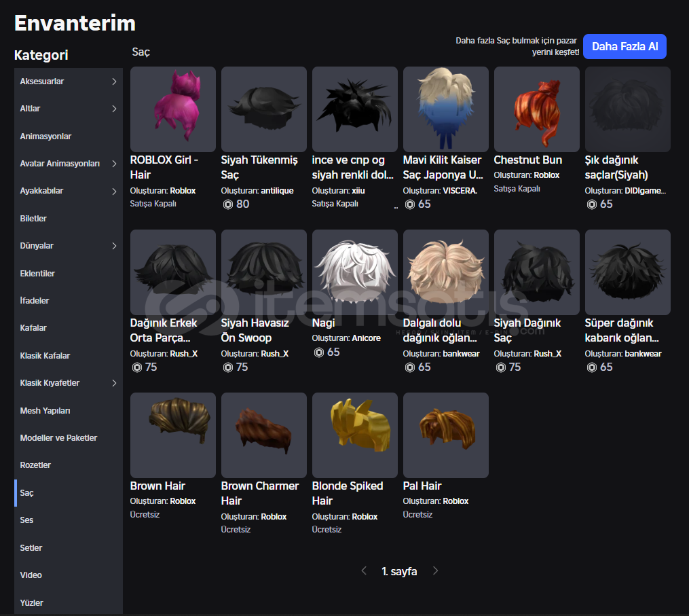Open the Pal Hair thumbnail
The width and height of the screenshot is (689, 616).
445,435
